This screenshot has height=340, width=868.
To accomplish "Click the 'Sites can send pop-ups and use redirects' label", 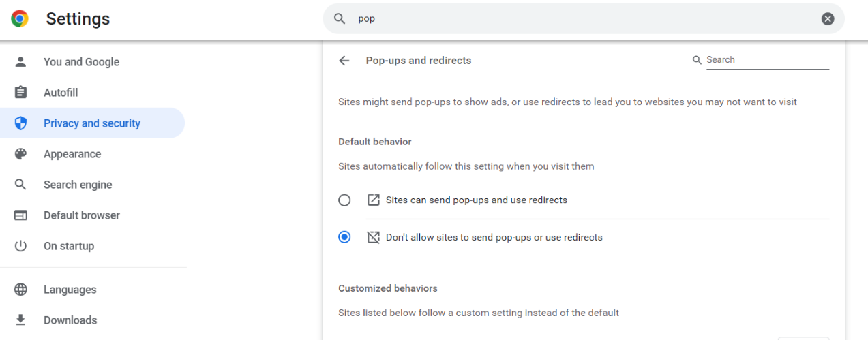I will coord(477,200).
